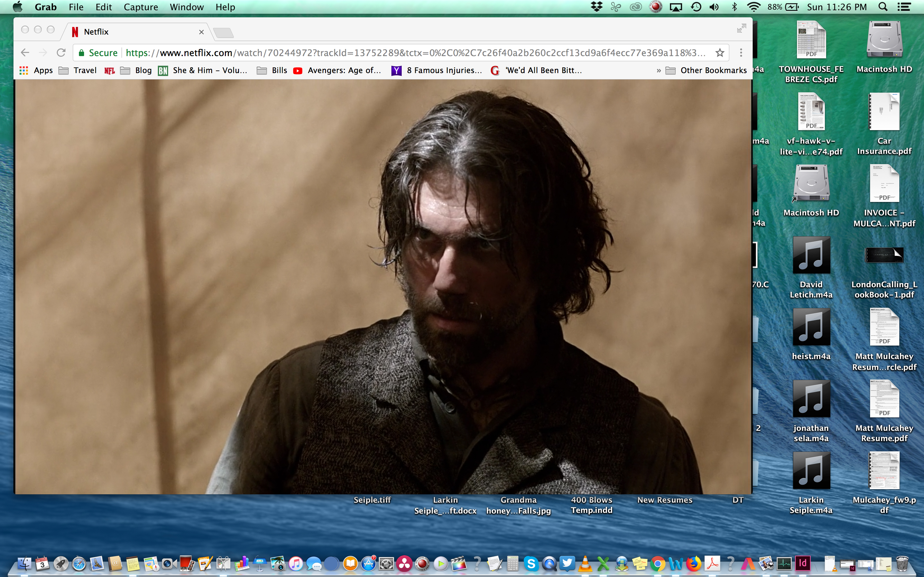924x577 pixels.
Task: Go back with the browser arrow
Action: point(25,53)
